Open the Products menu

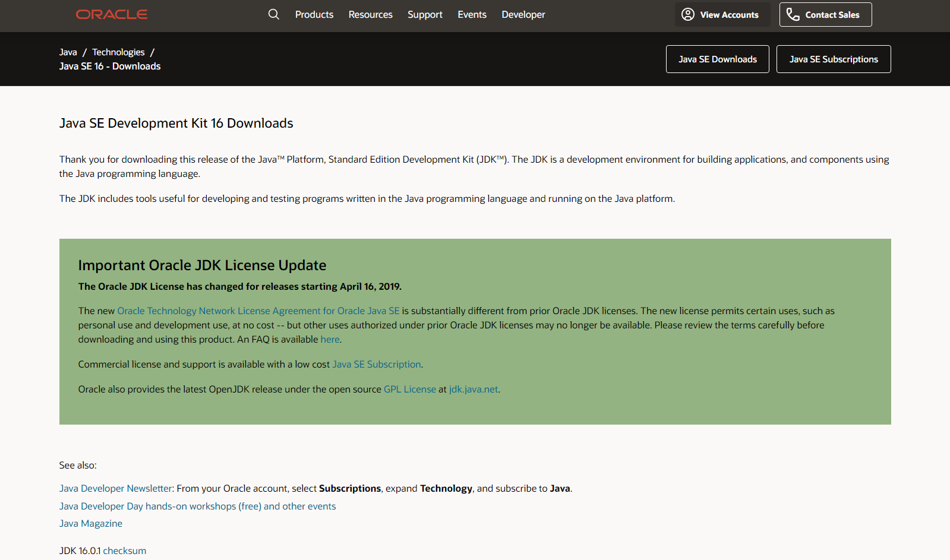click(x=314, y=14)
